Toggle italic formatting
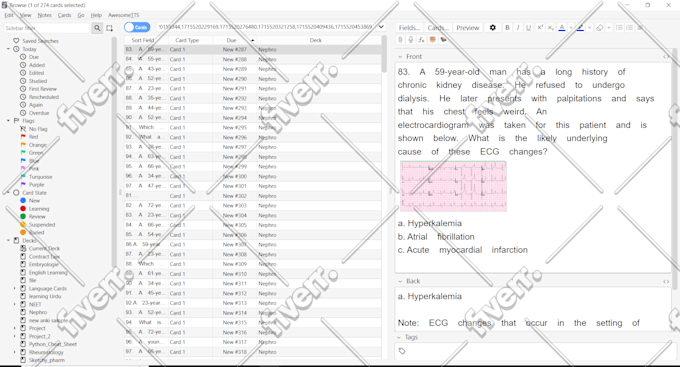The width and height of the screenshot is (680, 367). point(518,28)
